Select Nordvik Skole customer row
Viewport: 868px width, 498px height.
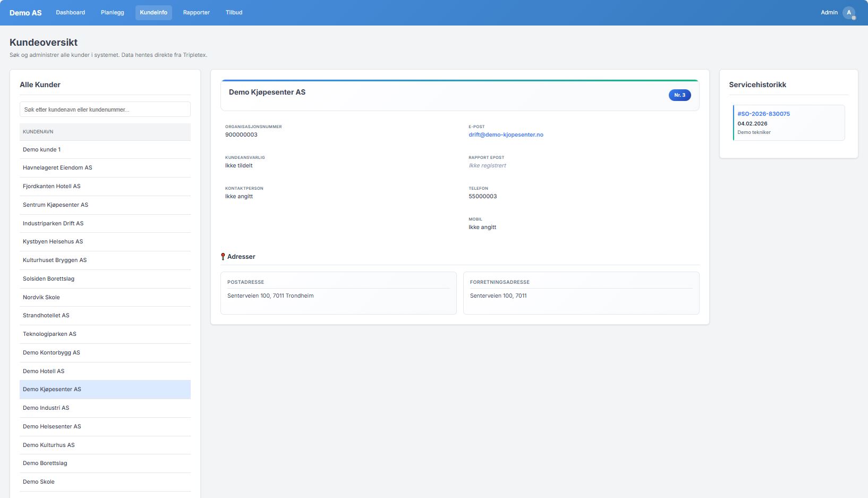click(x=41, y=298)
